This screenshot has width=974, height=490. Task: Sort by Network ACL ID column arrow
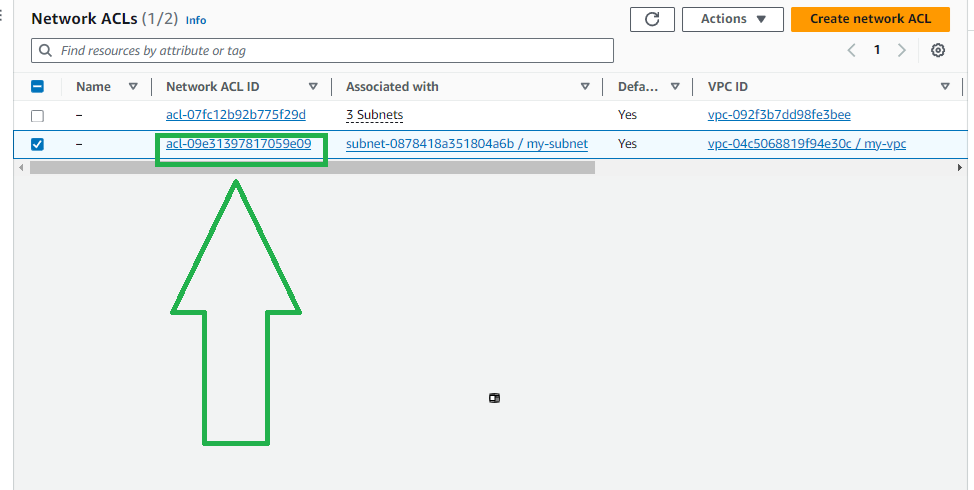point(313,87)
